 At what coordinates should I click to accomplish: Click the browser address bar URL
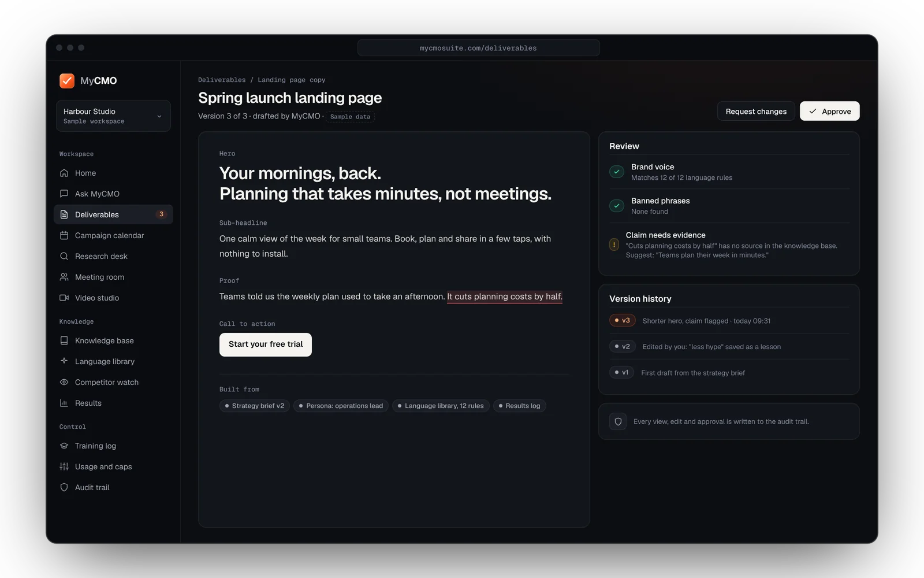478,48
